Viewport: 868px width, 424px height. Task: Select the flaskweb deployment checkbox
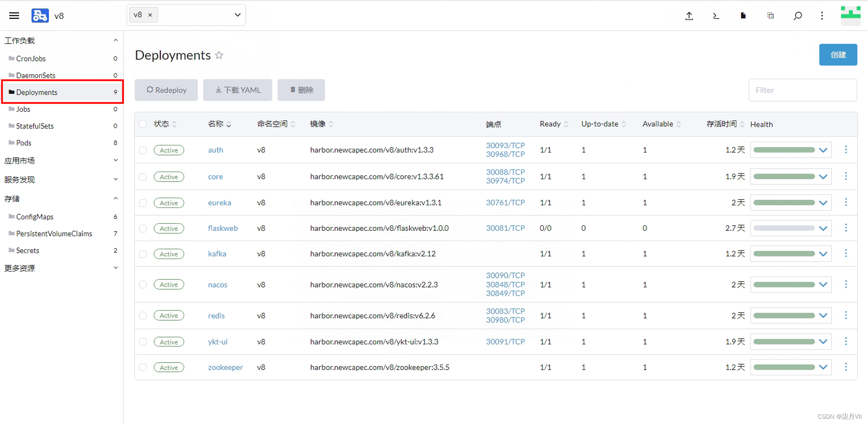point(143,228)
